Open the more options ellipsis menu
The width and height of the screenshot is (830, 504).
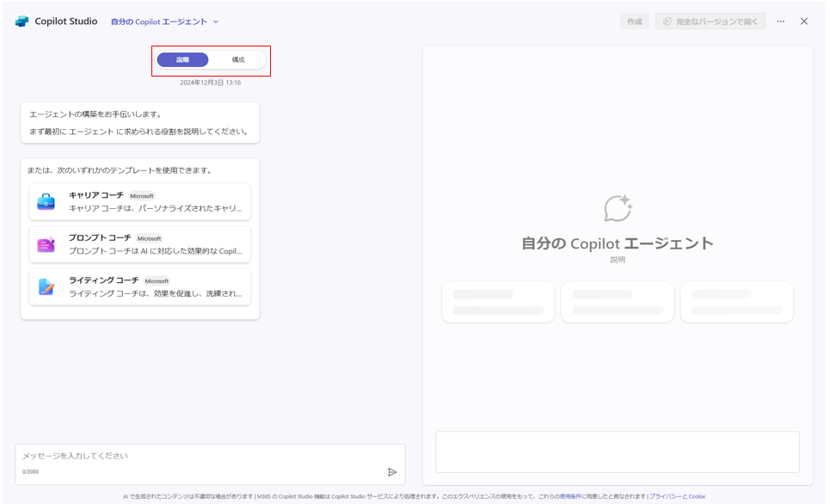781,22
